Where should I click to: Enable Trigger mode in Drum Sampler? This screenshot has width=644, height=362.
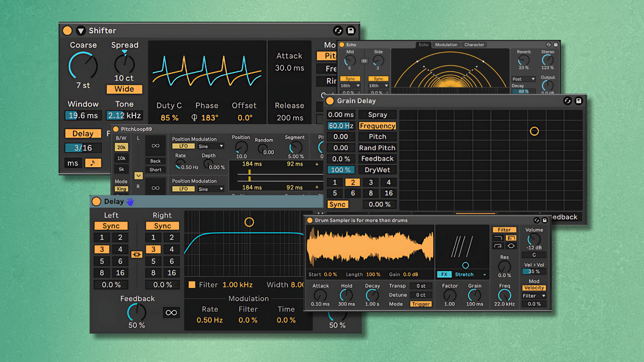pyautogui.click(x=421, y=304)
